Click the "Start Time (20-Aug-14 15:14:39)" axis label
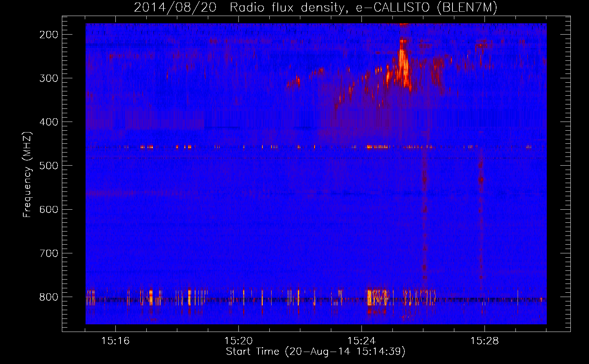Screen dimensions: 589x364 click(x=316, y=352)
